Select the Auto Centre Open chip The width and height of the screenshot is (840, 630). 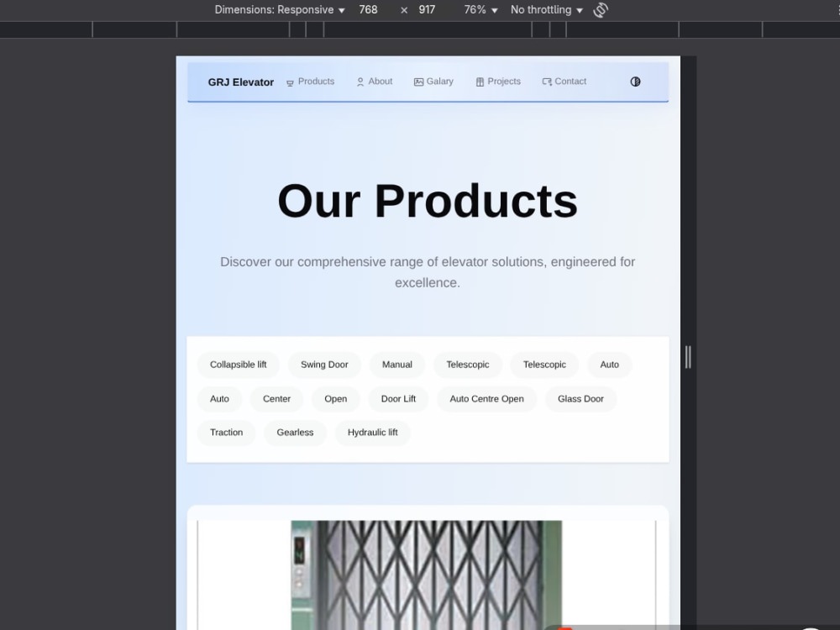click(486, 399)
